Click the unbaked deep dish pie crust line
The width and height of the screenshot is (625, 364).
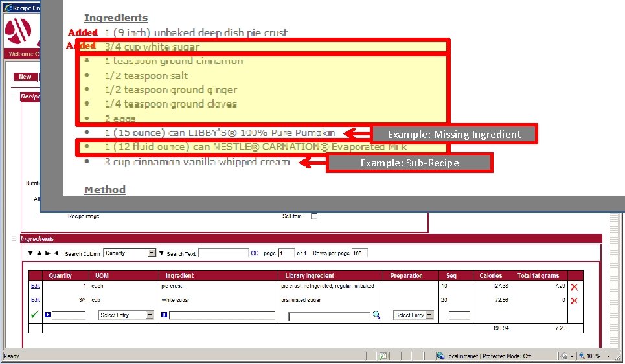coord(196,32)
